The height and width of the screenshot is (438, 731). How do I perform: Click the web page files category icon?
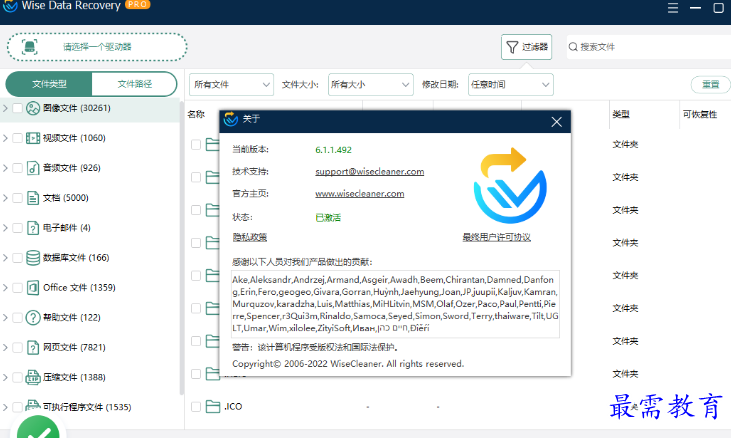(x=33, y=348)
